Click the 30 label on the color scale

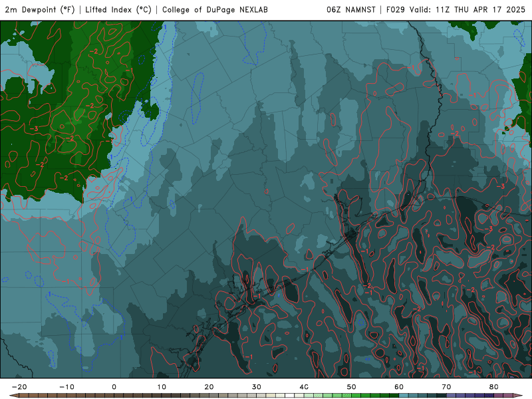[257, 387]
